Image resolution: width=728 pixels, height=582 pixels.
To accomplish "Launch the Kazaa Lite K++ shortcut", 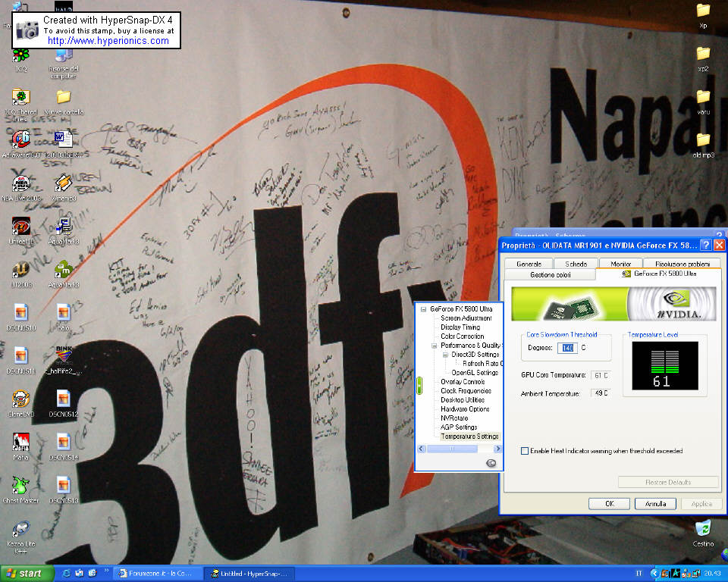I will click(x=21, y=537).
